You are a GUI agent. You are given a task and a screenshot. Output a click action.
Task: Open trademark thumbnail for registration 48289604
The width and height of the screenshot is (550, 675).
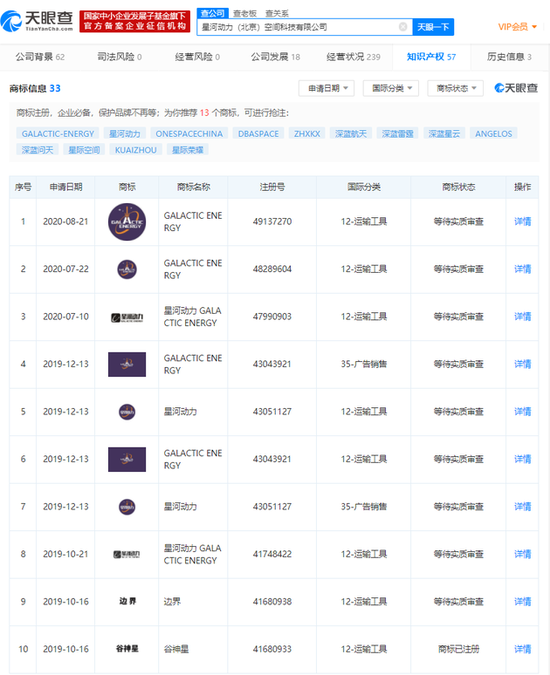coord(127,269)
